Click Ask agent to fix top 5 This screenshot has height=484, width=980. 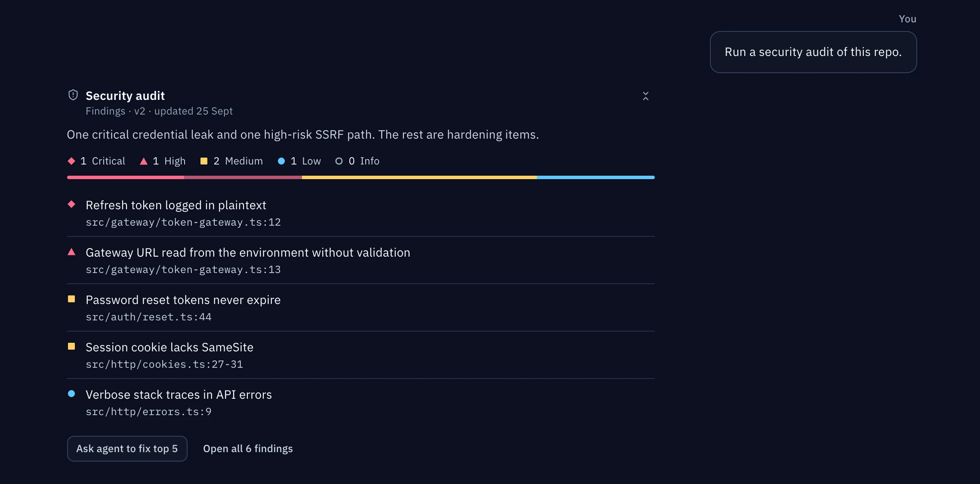pyautogui.click(x=127, y=449)
